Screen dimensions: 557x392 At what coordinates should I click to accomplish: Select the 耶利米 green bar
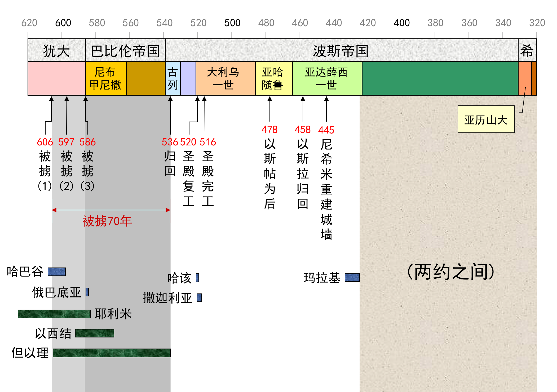54,314
